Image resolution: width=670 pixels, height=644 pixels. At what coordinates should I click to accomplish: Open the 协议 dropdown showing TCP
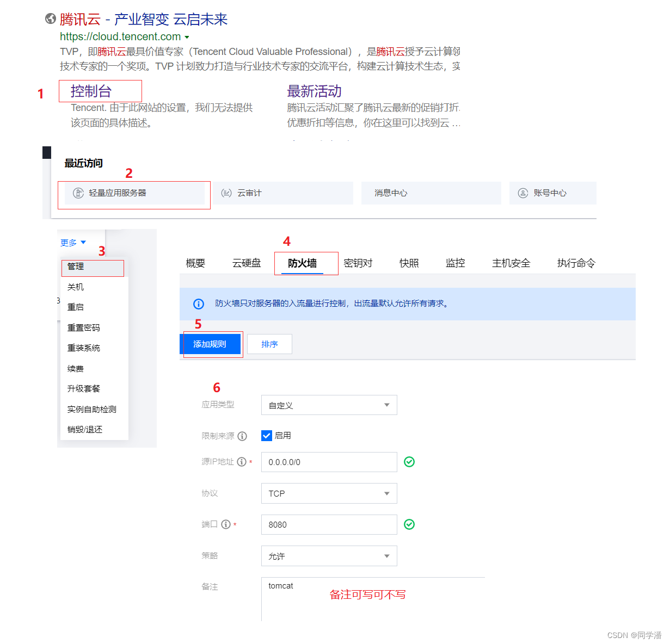point(329,493)
